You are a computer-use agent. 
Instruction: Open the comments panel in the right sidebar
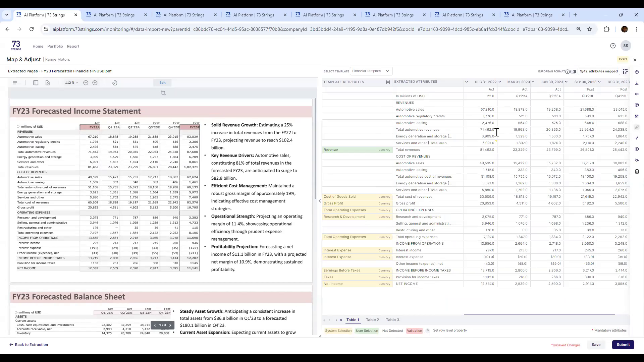pos(637,105)
